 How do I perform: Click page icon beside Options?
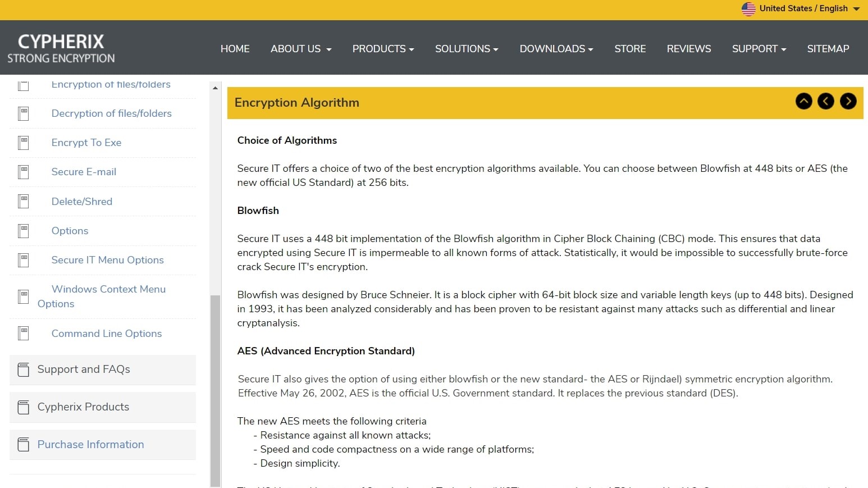pyautogui.click(x=24, y=231)
